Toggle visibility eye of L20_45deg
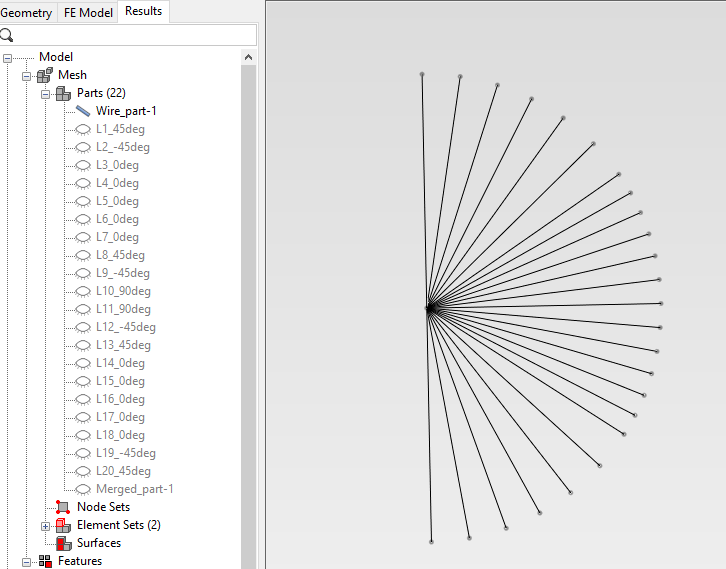 (x=83, y=471)
